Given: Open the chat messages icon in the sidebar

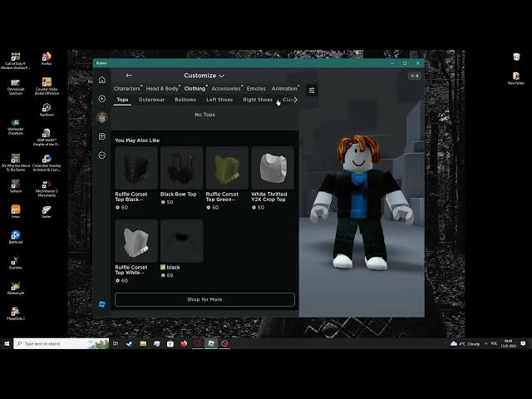Looking at the screenshot, I should (x=102, y=136).
